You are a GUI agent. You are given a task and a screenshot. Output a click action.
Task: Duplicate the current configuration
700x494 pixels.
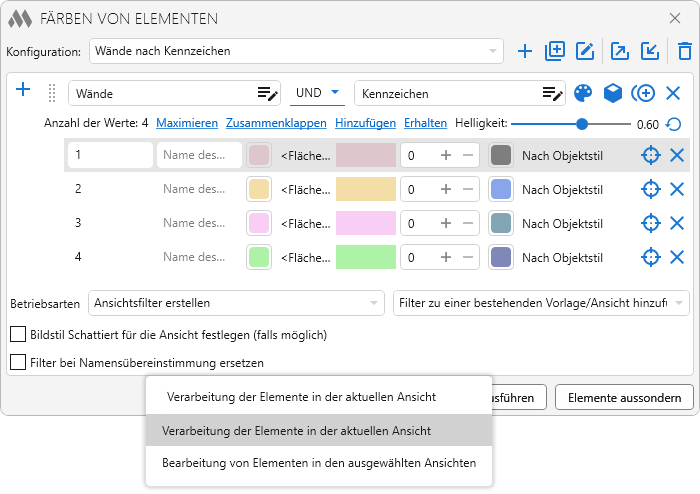tap(555, 51)
